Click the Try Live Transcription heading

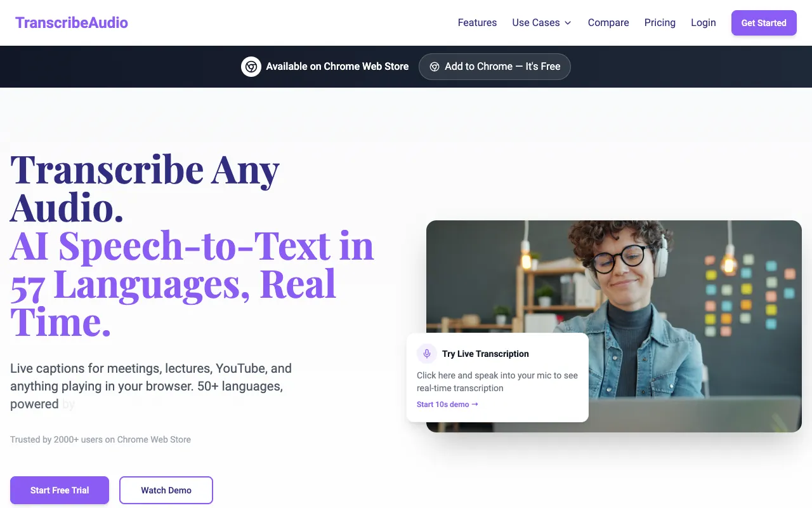485,354
